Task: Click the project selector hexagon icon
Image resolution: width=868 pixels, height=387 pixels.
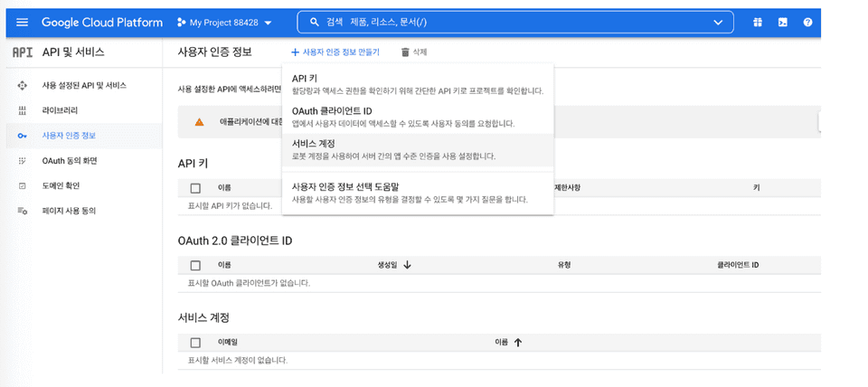Action: [181, 23]
